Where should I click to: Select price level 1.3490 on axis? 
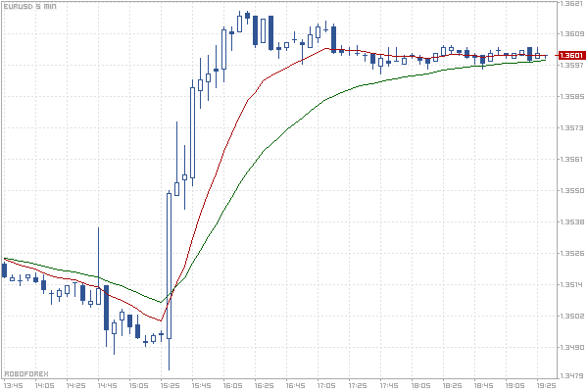(571, 347)
